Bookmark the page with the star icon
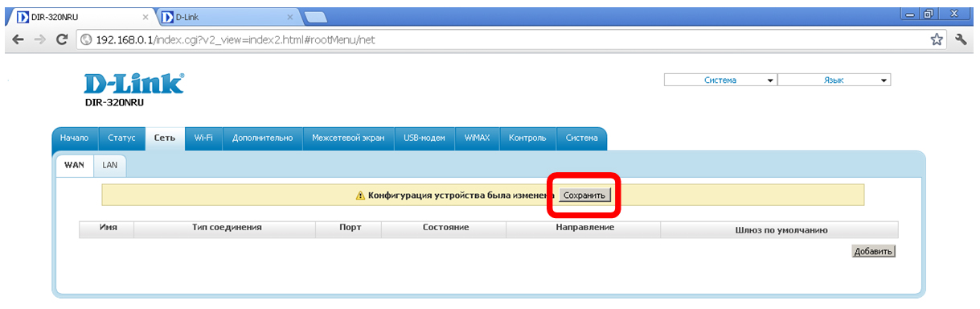The image size is (980, 309). click(937, 39)
